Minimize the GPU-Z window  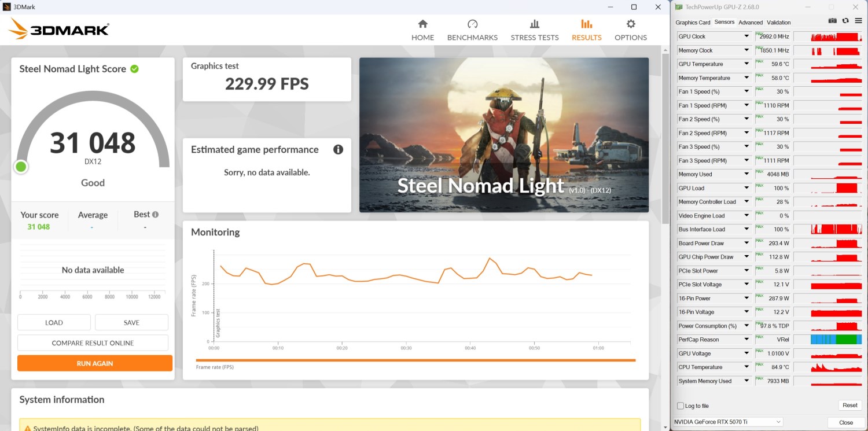pyautogui.click(x=807, y=7)
